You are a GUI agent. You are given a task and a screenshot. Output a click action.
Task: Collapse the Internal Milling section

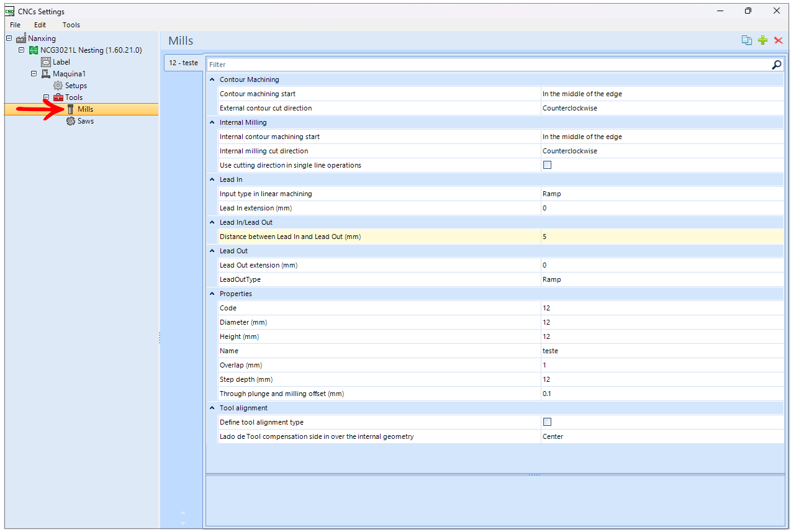212,122
